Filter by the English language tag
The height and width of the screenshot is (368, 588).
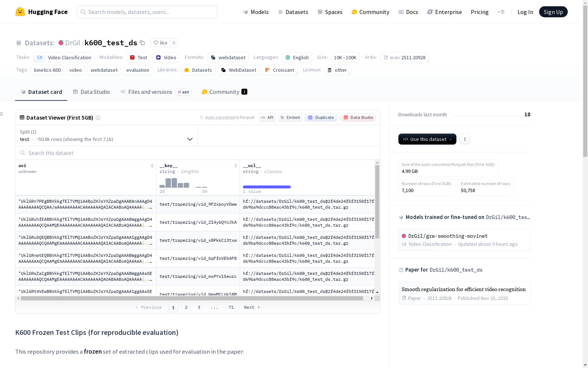point(297,57)
